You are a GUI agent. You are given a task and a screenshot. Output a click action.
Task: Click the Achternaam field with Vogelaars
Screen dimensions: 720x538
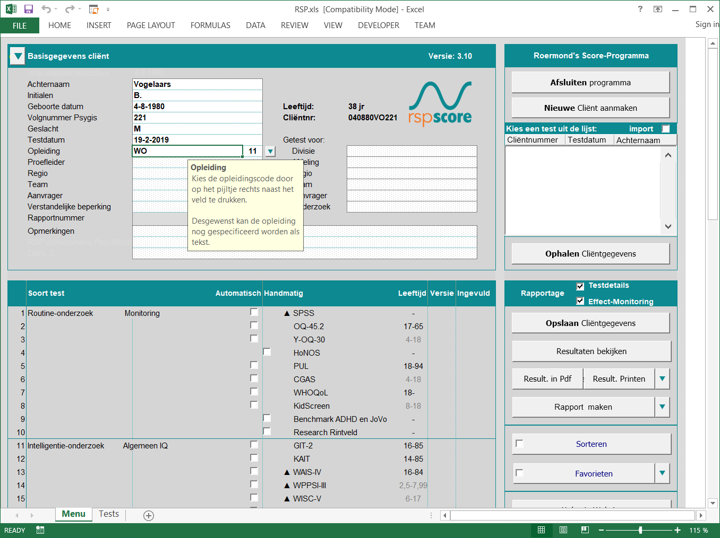click(x=197, y=84)
